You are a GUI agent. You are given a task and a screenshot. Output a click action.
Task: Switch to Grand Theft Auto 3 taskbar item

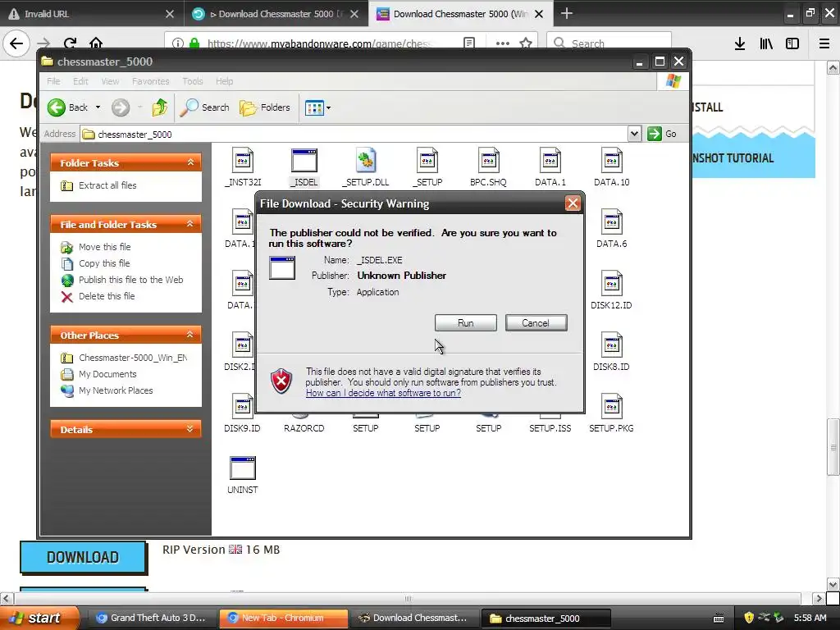pyautogui.click(x=152, y=618)
